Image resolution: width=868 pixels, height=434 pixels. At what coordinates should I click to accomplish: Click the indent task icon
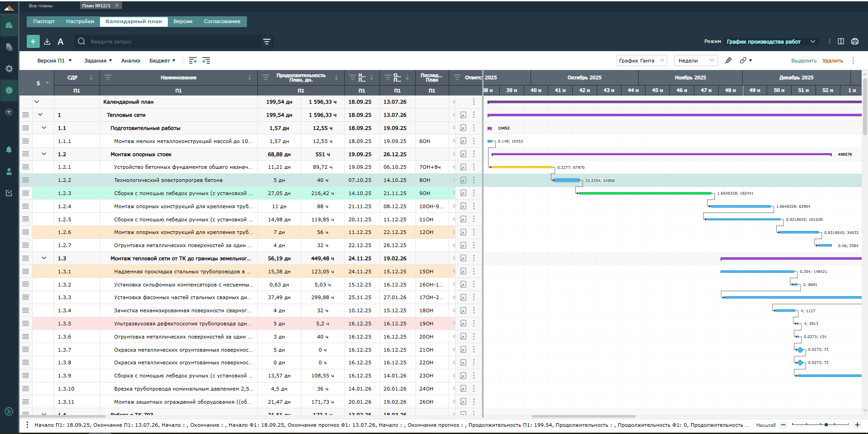pyautogui.click(x=206, y=61)
